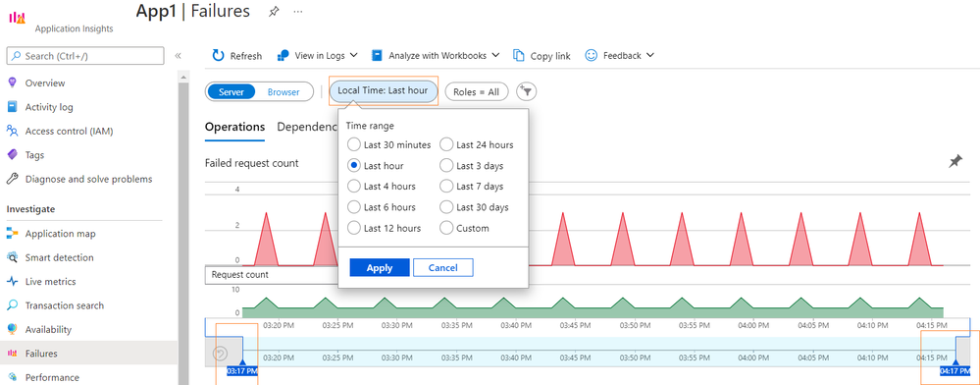
Task: Switch toggle to Browser view
Action: click(284, 91)
